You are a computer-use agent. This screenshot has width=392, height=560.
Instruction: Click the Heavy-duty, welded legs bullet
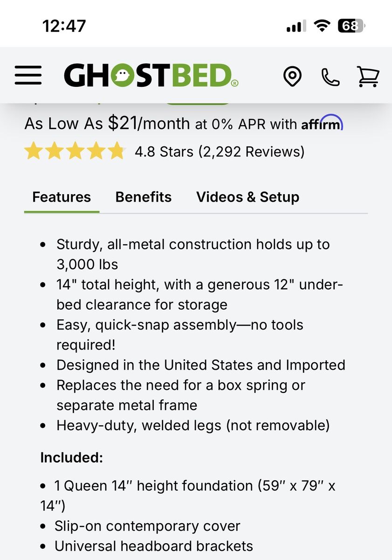coord(193,426)
